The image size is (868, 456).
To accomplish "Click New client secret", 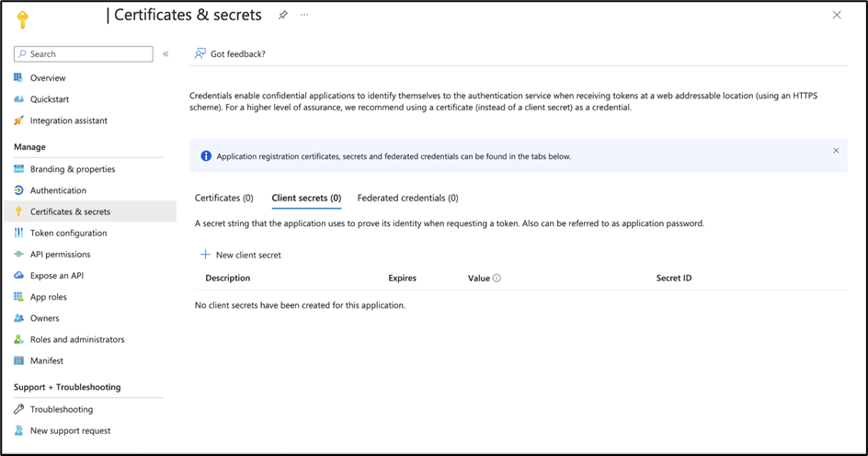I will click(x=248, y=255).
